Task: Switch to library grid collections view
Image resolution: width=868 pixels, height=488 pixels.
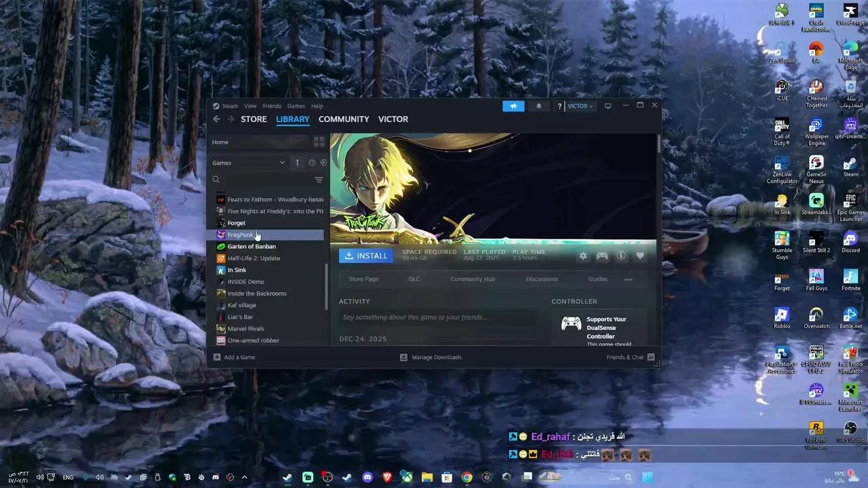Action: [x=319, y=142]
